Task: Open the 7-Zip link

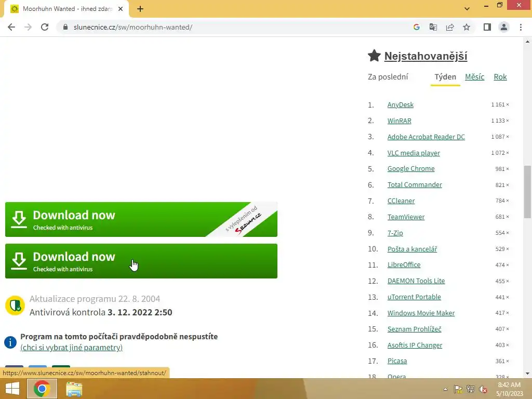Action: tap(395, 233)
